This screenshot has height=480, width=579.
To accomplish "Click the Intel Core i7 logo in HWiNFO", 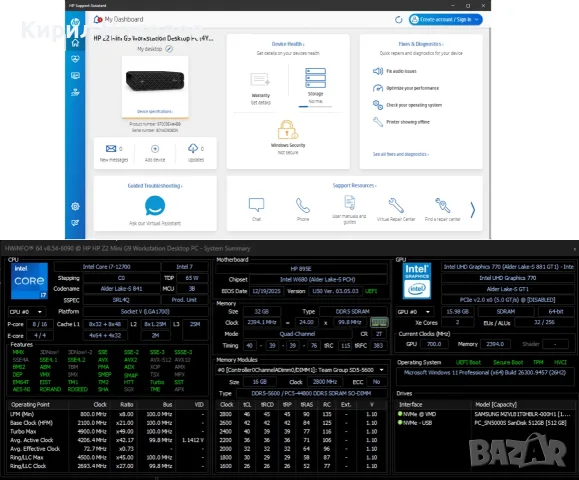I will point(29,281).
